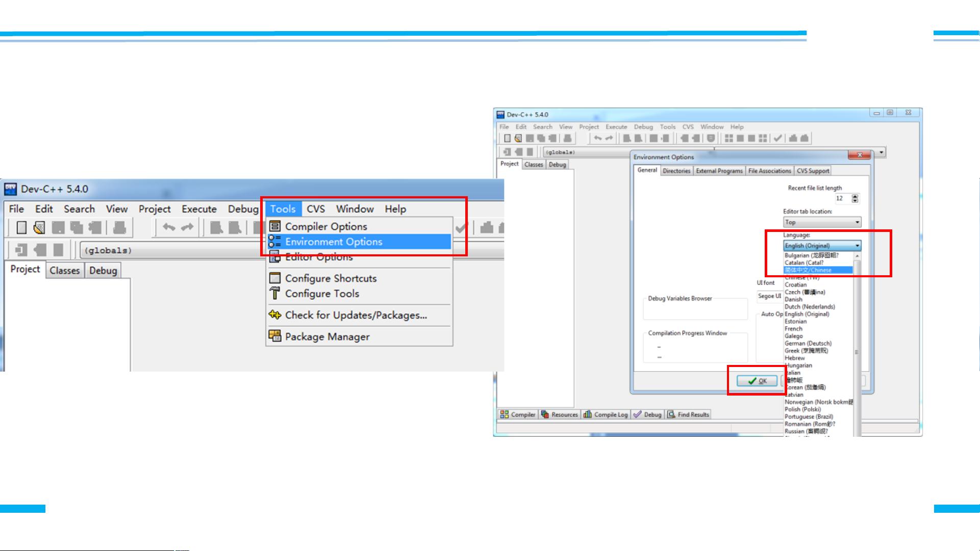Choose Bulgarian in the language list
The width and height of the screenshot is (980, 551).
(x=818, y=255)
